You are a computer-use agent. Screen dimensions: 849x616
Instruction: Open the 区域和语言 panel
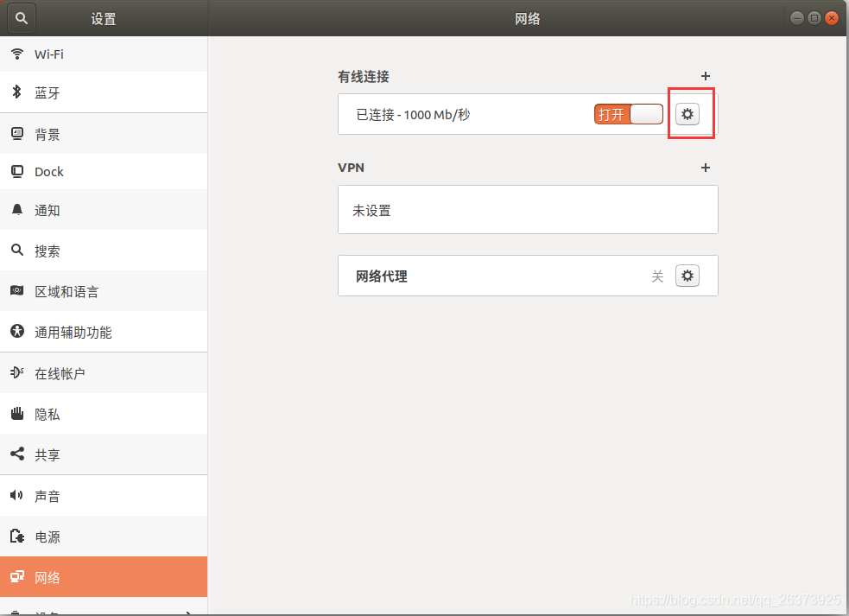(x=104, y=291)
